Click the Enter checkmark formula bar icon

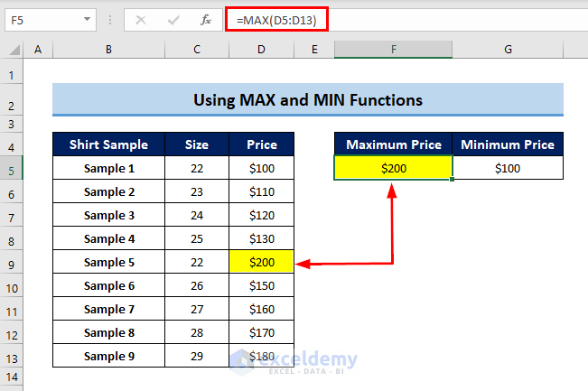[173, 19]
